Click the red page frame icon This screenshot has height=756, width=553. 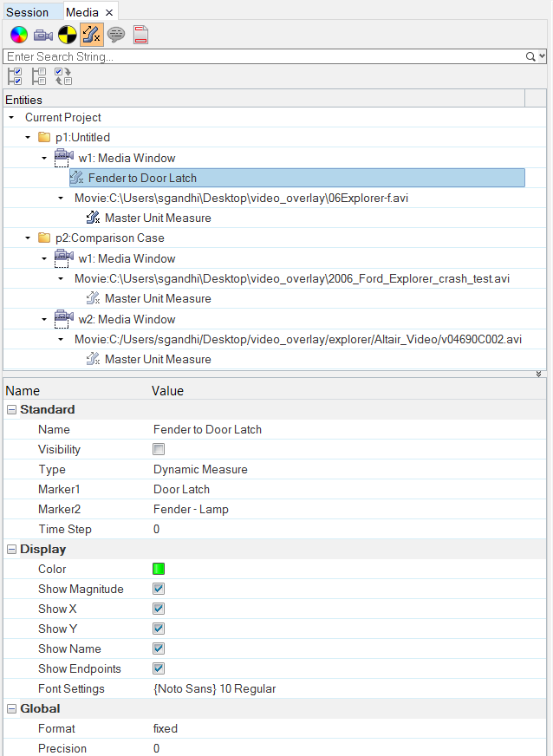click(140, 35)
